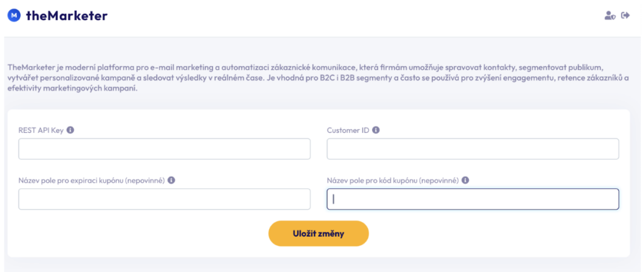Viewport: 644px width, 272px height.
Task: Open user account settings icon
Action: 609,16
